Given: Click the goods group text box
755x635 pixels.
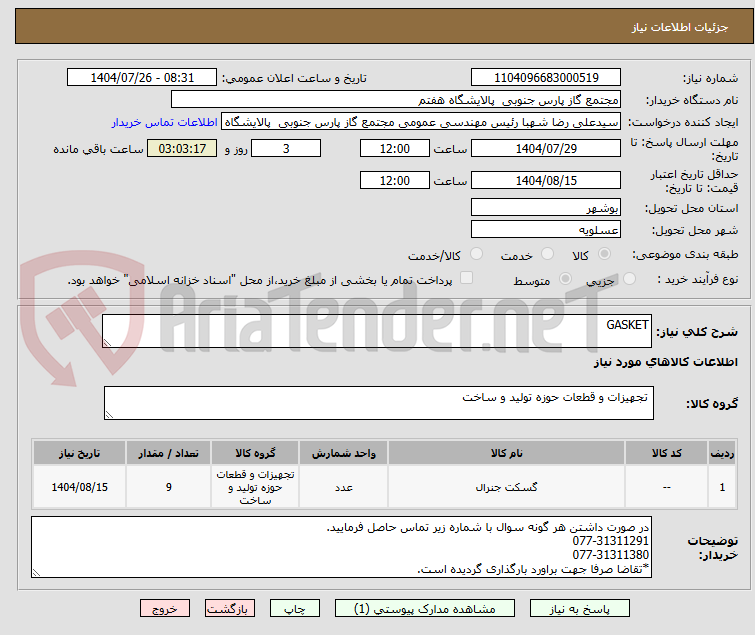Looking at the screenshot, I should coord(378,403).
